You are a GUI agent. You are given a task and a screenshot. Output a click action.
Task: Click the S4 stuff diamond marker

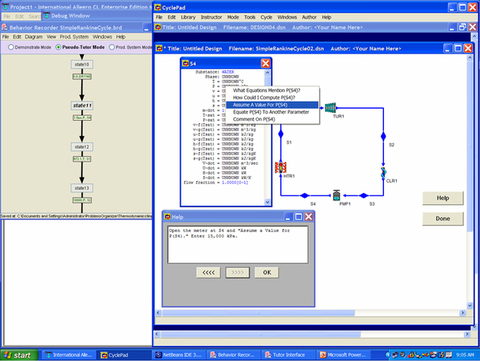tap(304, 196)
